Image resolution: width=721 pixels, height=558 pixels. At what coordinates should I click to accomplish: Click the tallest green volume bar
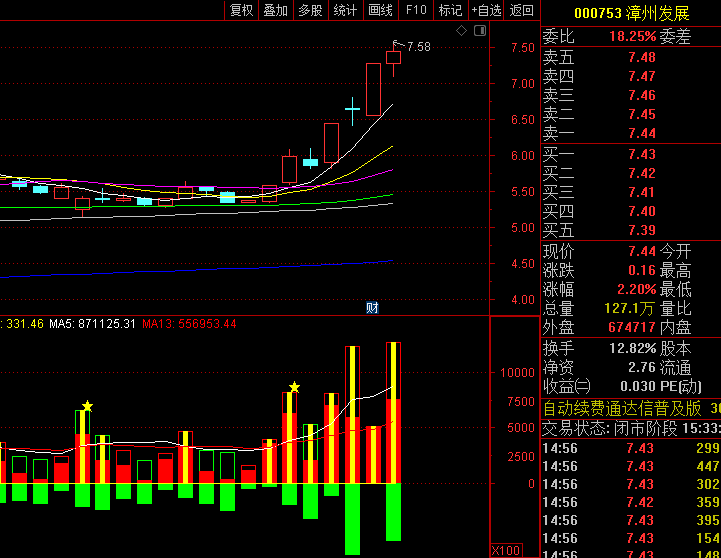coord(352,519)
